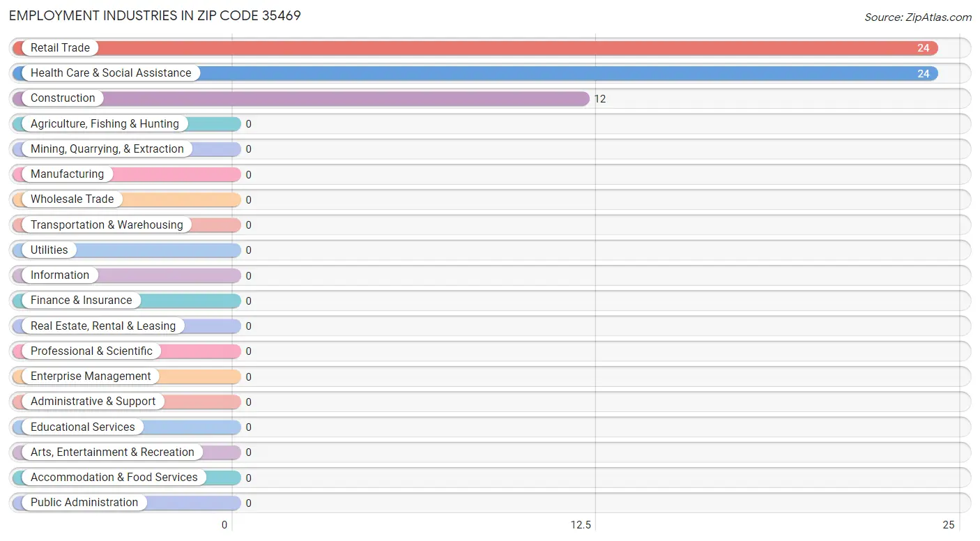Viewport: 980px width, 541px height.
Task: Click the 0 axis tick label
Action: 224,525
